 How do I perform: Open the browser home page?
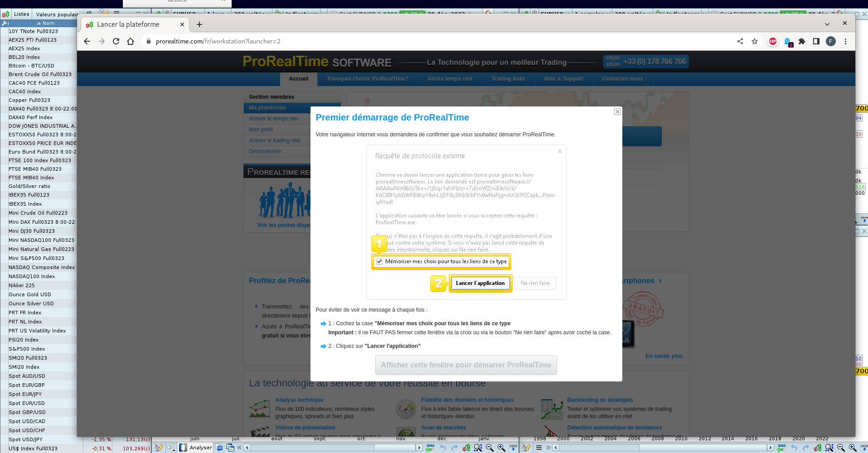click(131, 41)
